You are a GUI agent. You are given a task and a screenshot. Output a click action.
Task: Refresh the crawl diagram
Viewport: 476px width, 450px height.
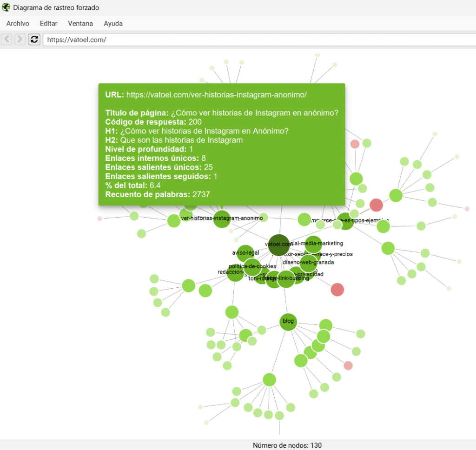[34, 40]
